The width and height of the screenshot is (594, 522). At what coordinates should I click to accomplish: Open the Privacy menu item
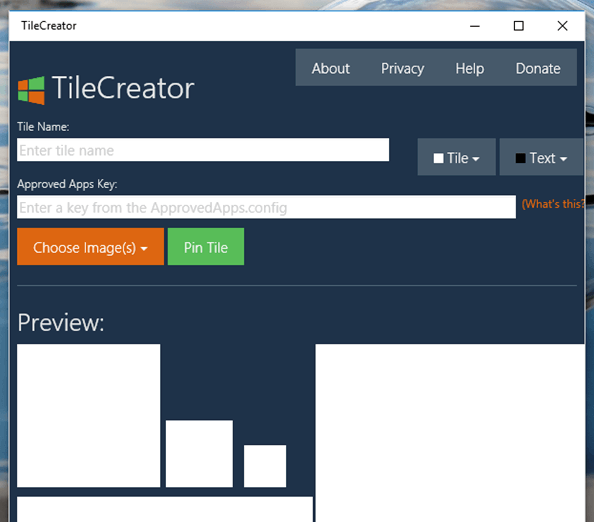click(402, 69)
